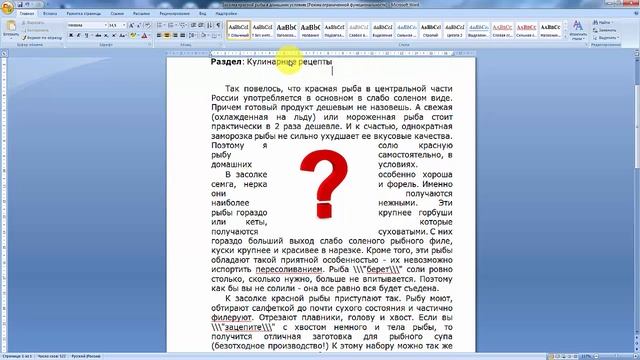The image size is (640, 360).
Task: Switch to the Главная ribbon tab
Action: (27, 13)
